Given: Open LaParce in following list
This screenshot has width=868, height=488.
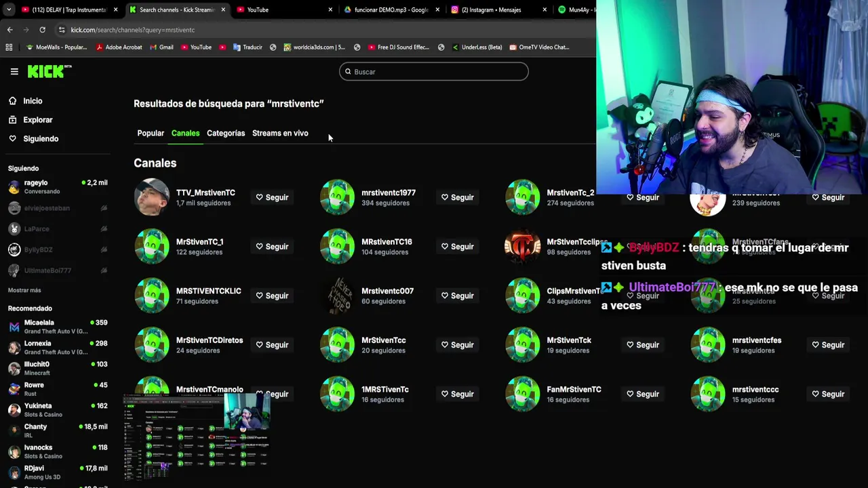Looking at the screenshot, I should (58, 229).
